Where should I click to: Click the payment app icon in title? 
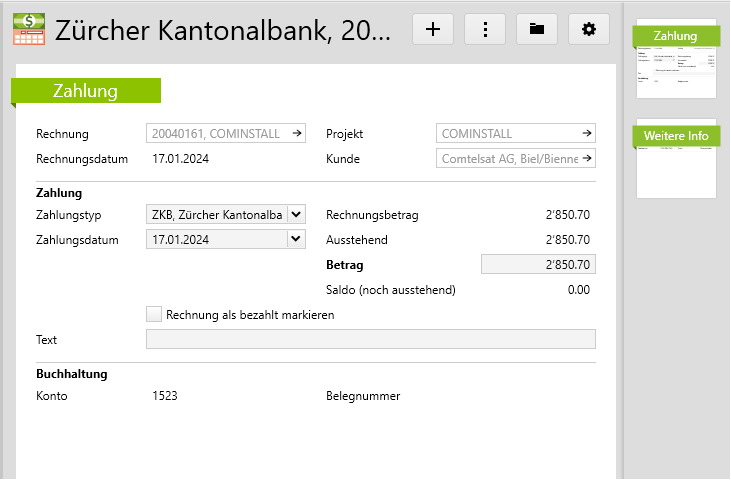[x=28, y=28]
